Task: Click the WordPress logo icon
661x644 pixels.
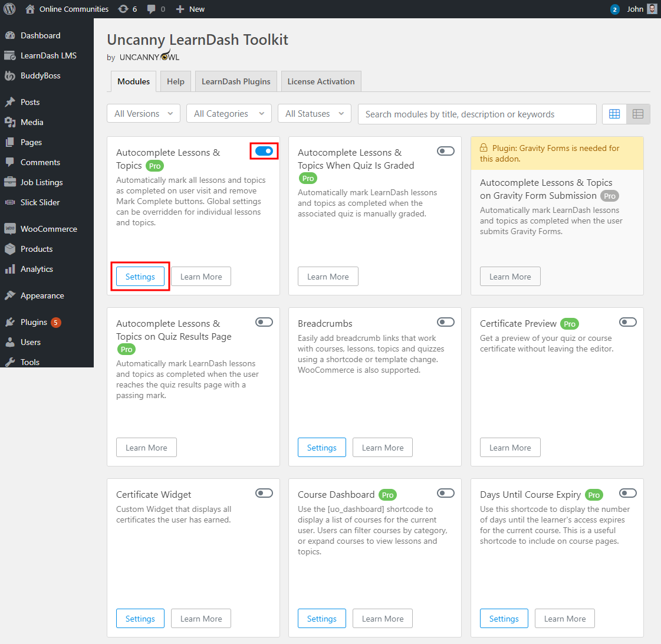Action: [x=10, y=9]
